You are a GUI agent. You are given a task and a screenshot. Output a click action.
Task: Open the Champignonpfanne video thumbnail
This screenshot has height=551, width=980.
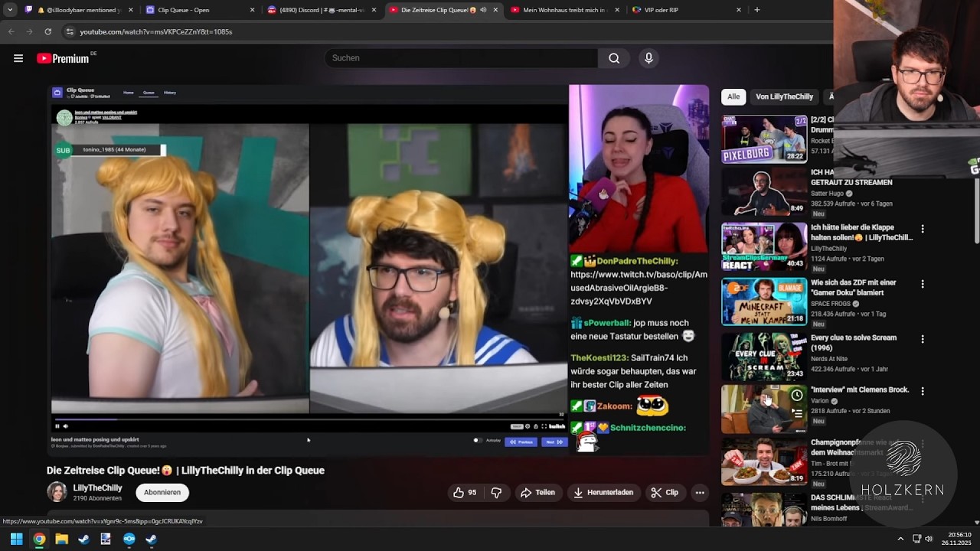tap(764, 462)
